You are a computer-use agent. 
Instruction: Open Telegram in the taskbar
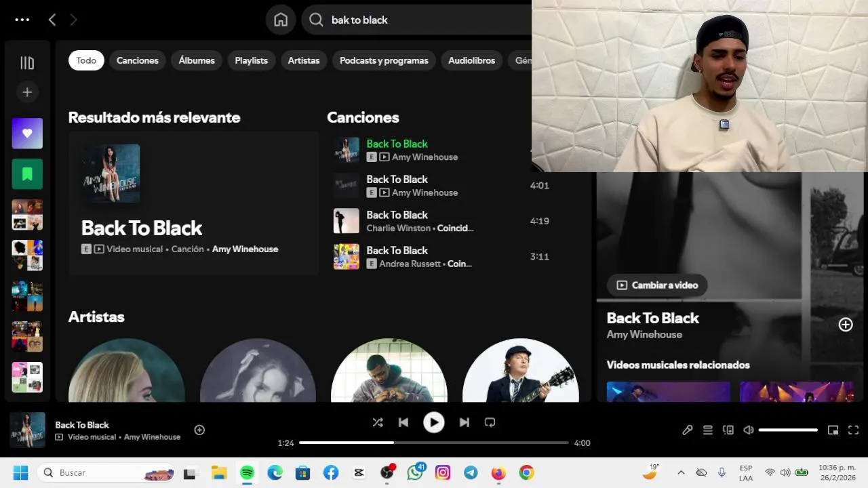[471, 472]
